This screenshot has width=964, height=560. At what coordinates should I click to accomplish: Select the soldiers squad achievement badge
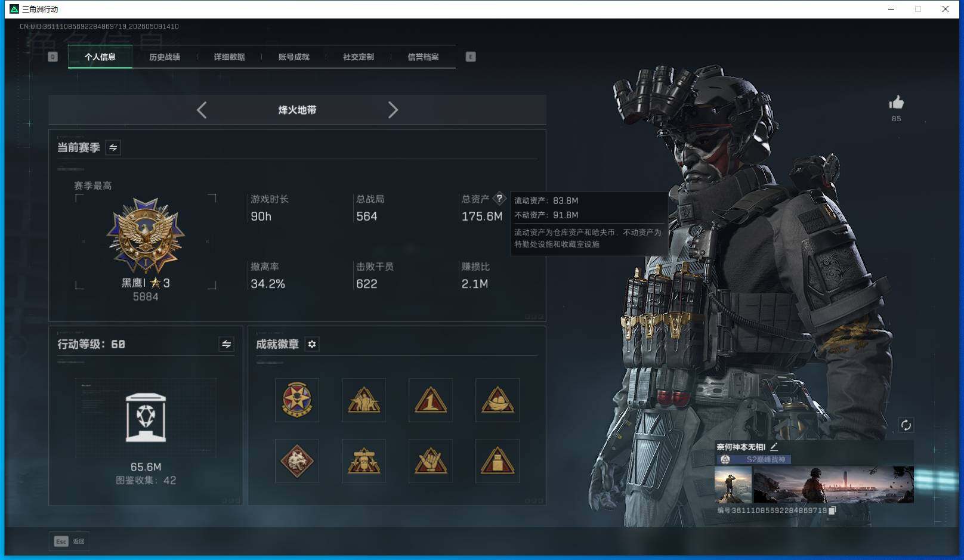pos(364,400)
